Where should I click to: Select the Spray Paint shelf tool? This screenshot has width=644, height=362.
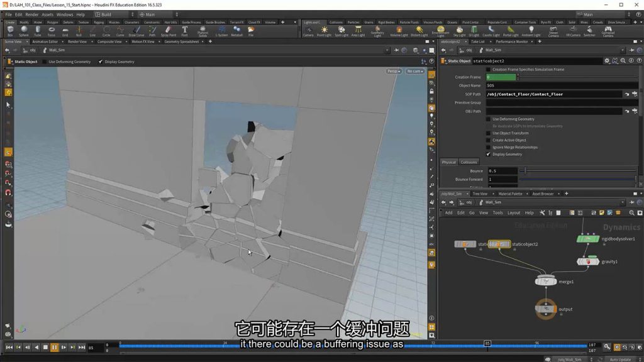coord(168,31)
